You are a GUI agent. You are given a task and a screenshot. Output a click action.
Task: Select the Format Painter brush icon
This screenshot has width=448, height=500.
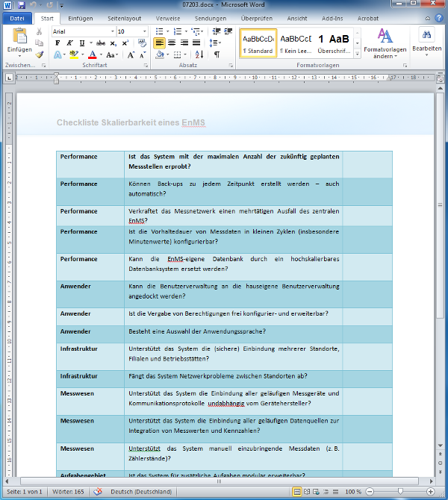click(40, 54)
